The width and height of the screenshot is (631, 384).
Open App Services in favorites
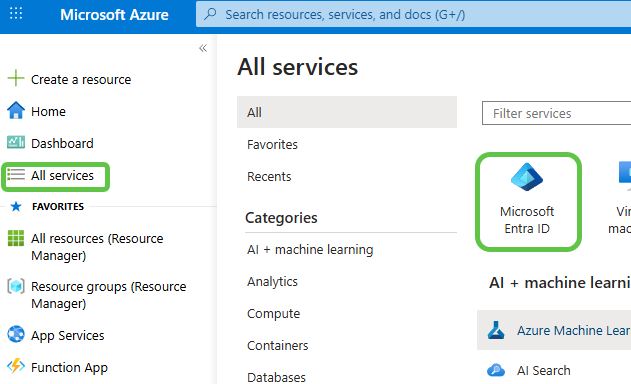click(68, 335)
